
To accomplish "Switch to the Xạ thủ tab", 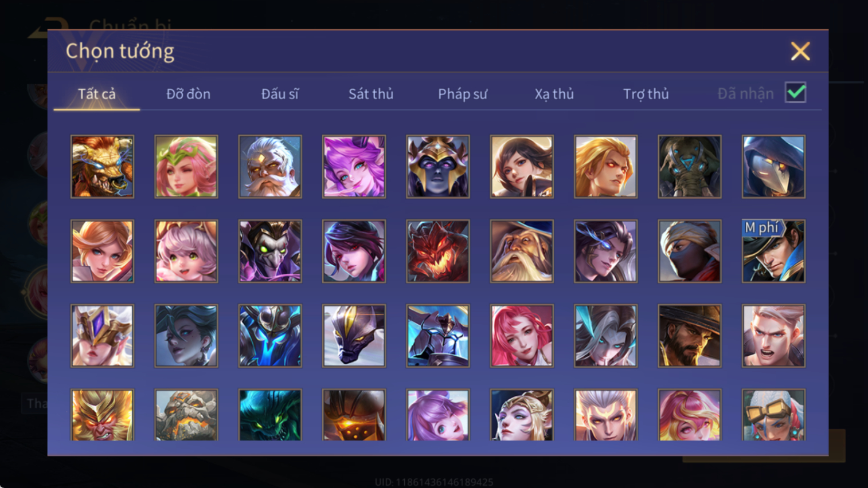I will (554, 94).
